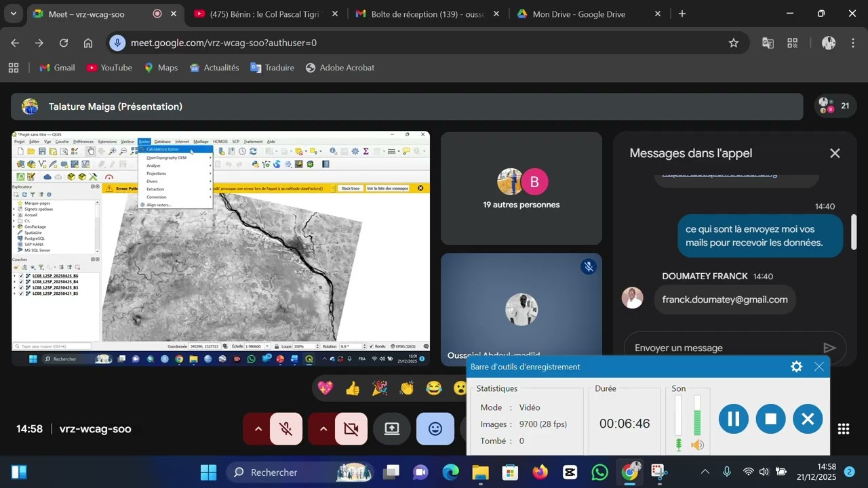Open audio settings chevron beside microphone

click(x=258, y=429)
